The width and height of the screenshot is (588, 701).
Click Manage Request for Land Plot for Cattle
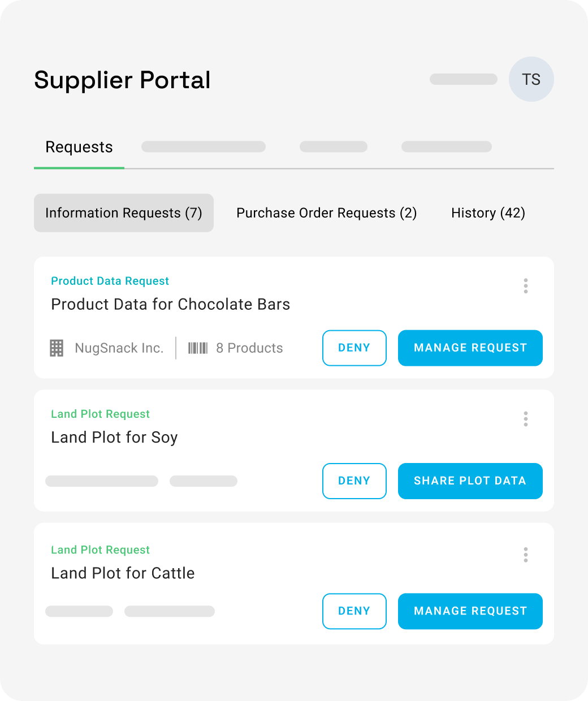(x=470, y=611)
